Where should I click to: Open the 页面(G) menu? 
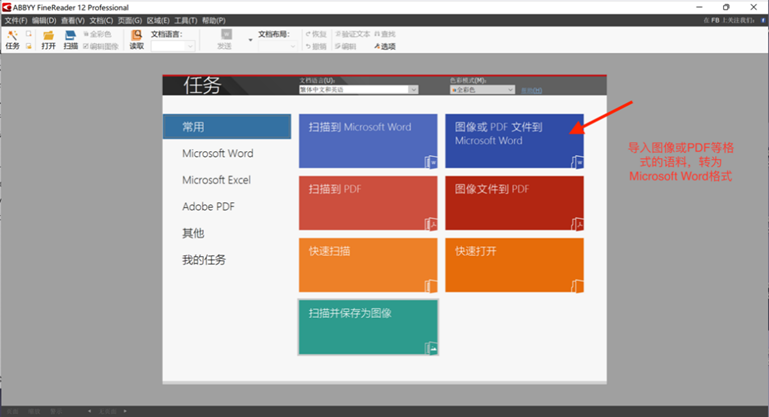[x=129, y=21]
